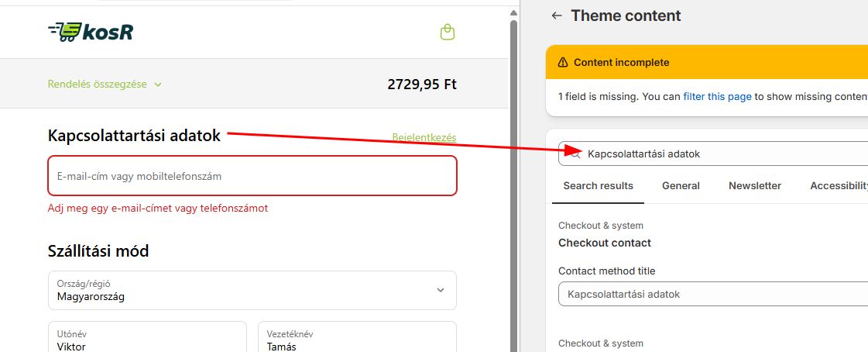Viewport: 868px width, 352px height.
Task: Show the Search results tab
Action: [x=598, y=185]
